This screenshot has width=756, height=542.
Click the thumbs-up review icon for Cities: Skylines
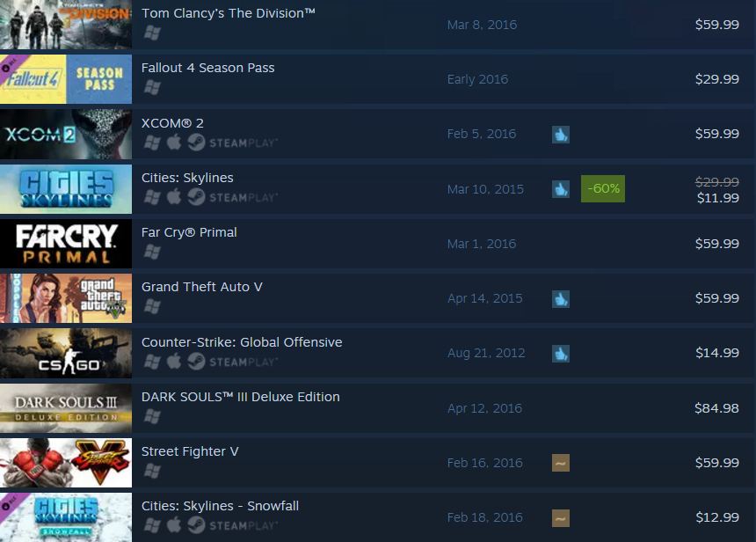pyautogui.click(x=560, y=189)
